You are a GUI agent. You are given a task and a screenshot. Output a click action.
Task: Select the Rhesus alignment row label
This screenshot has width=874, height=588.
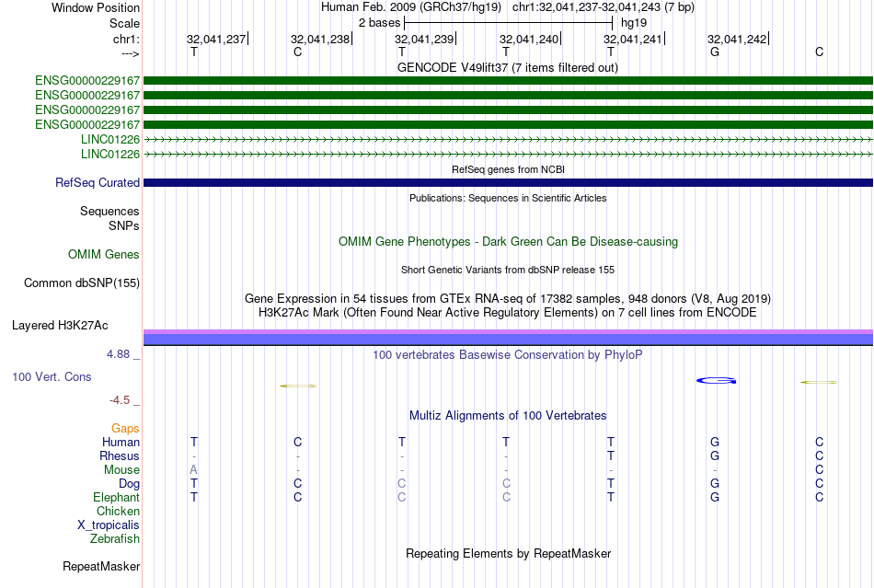[x=120, y=455]
